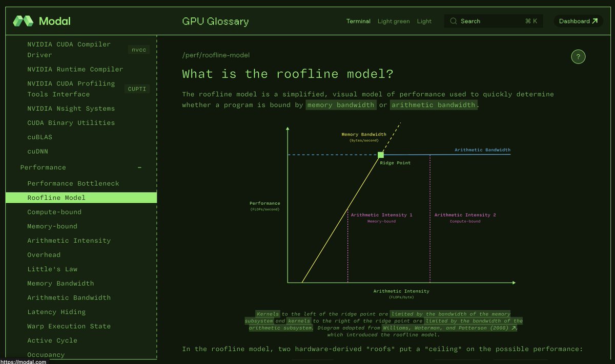Click the 'Arithmetic Intensity 1' diagram label
This screenshot has height=364, width=615.
pos(382,215)
